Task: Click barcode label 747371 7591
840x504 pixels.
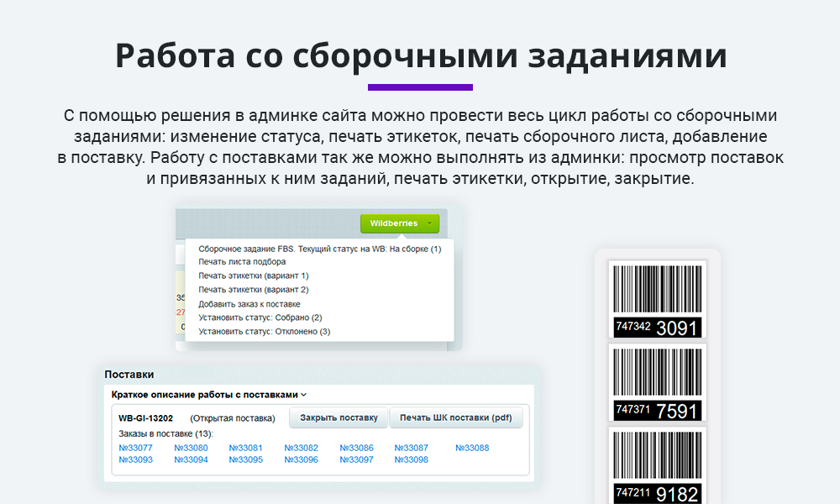Action: pos(658,383)
